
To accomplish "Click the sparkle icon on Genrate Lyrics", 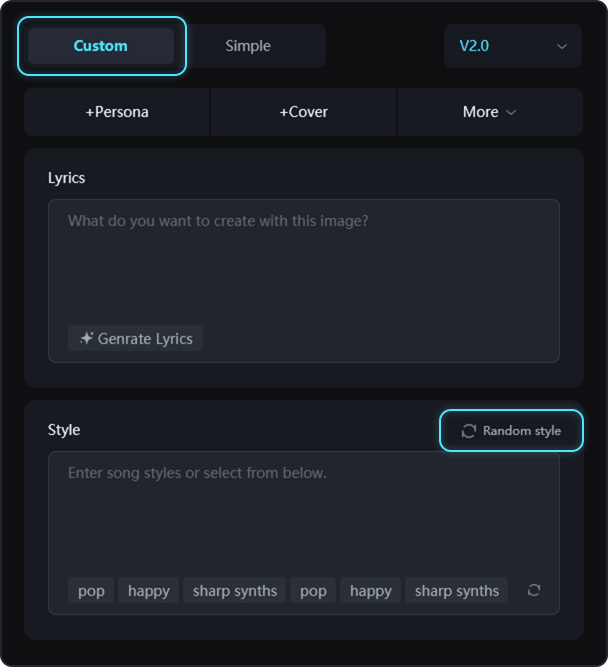I will point(86,339).
